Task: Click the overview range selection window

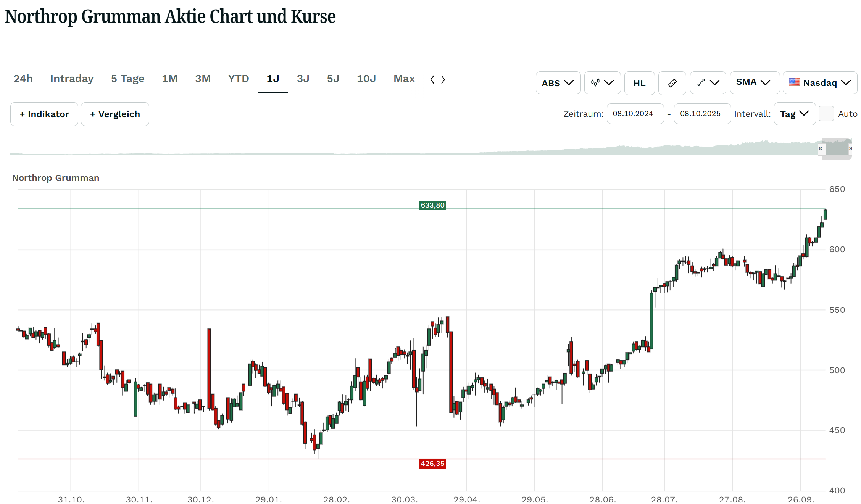Action: pyautogui.click(x=836, y=148)
